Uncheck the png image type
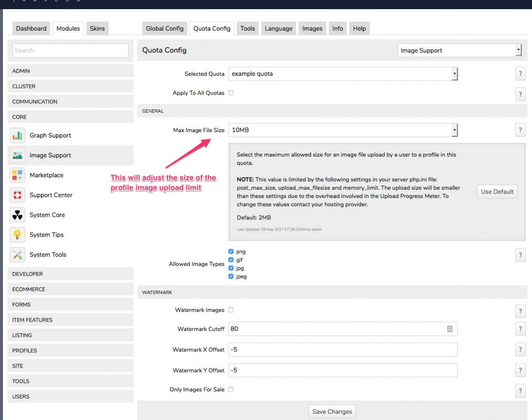Screen dimensions: 532x420 point(231,252)
